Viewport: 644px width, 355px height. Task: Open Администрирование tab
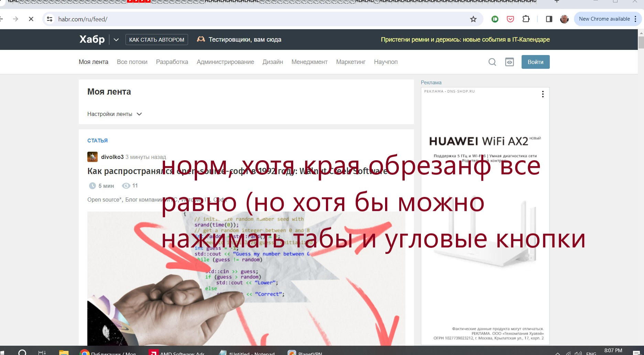point(225,62)
